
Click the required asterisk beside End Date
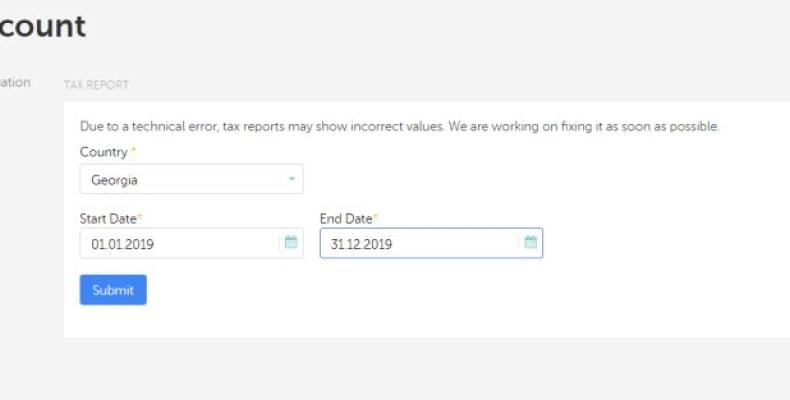[x=376, y=217]
